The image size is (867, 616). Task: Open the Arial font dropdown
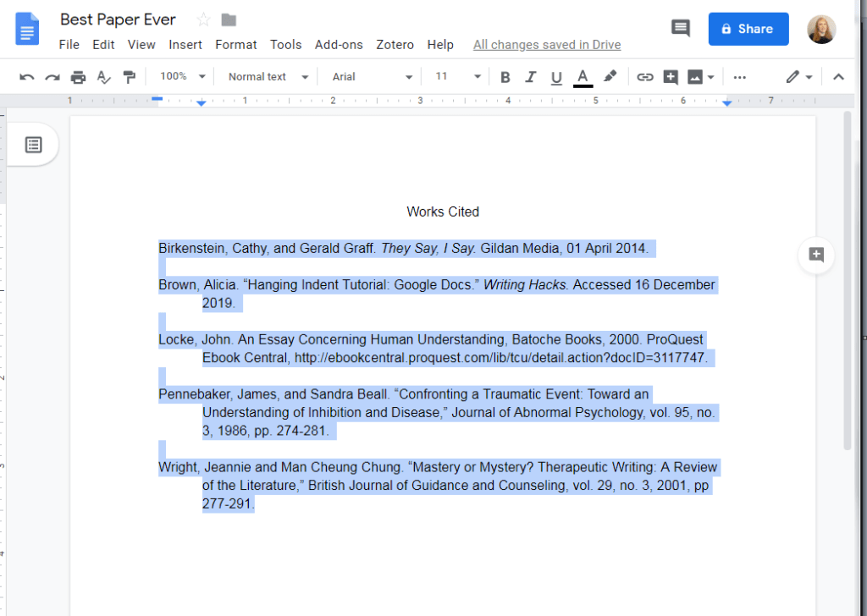coord(372,77)
